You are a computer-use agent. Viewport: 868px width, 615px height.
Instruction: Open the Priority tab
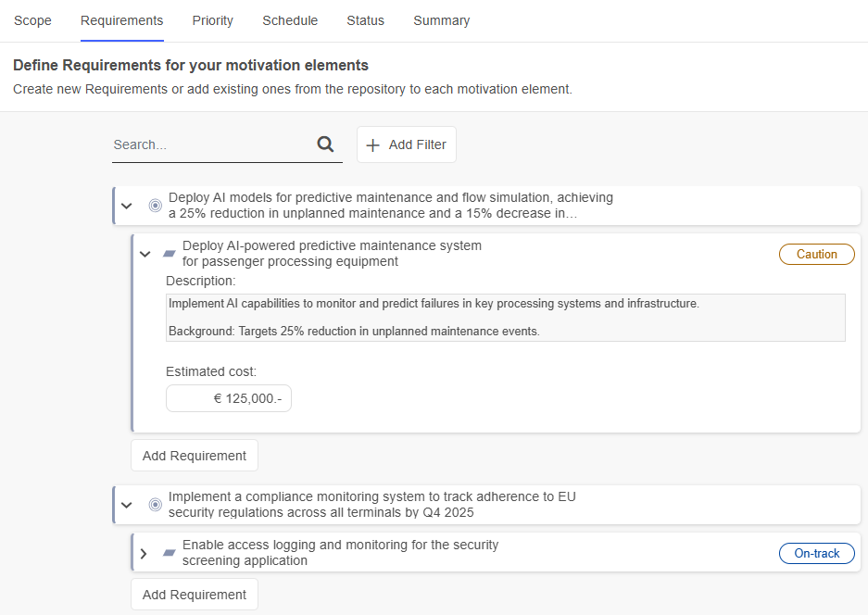coord(212,20)
